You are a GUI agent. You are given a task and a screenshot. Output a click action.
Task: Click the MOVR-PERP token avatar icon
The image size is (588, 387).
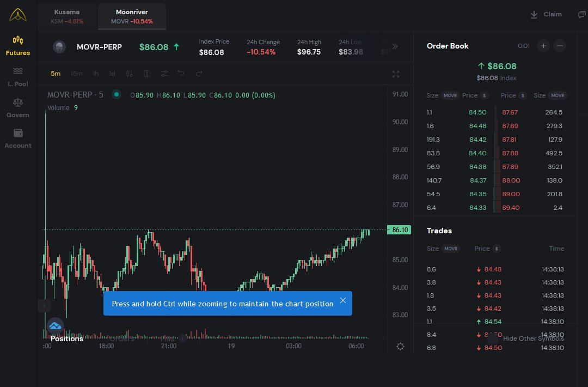click(x=59, y=47)
